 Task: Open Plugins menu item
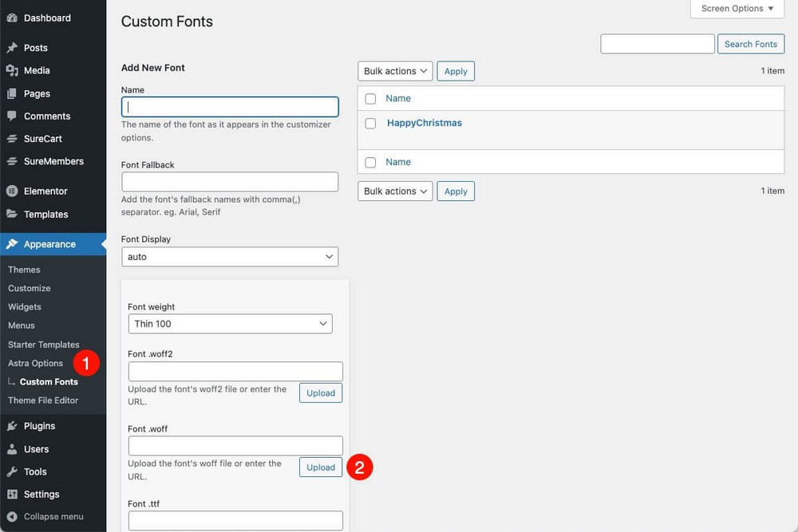click(39, 426)
